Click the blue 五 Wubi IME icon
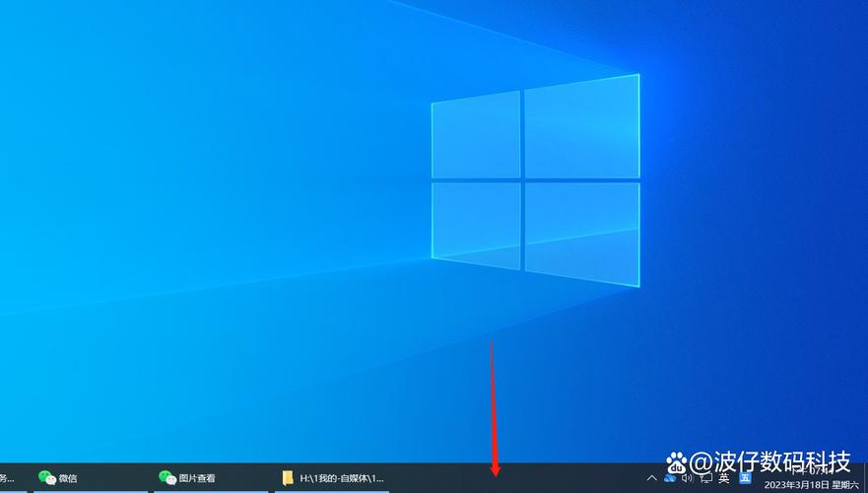 point(746,478)
